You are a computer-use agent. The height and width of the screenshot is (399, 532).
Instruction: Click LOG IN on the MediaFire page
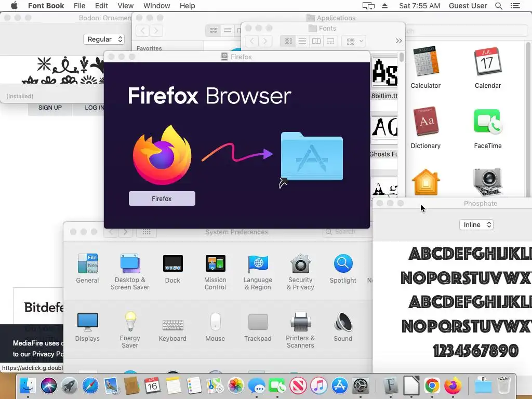(95, 108)
